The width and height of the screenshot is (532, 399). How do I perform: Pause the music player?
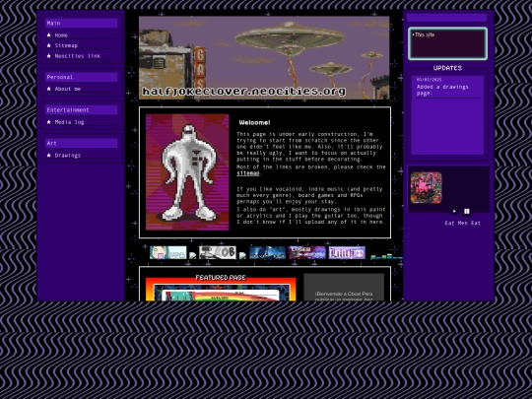pyautogui.click(x=467, y=211)
